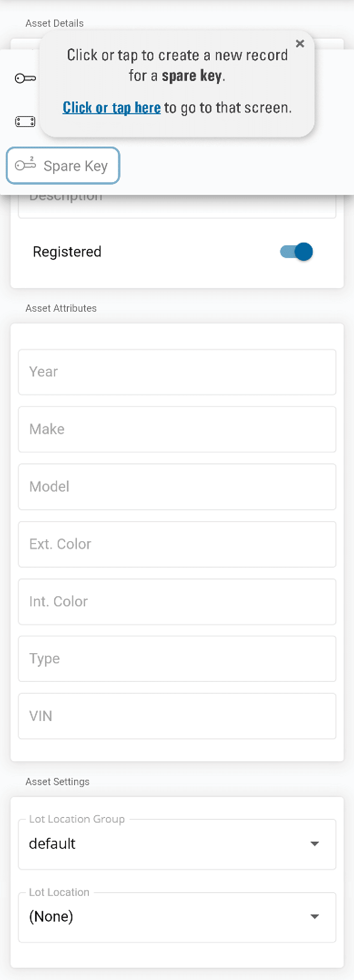Screen dimensions: 354x980
Task: Click the Registered label text
Action: point(67,252)
